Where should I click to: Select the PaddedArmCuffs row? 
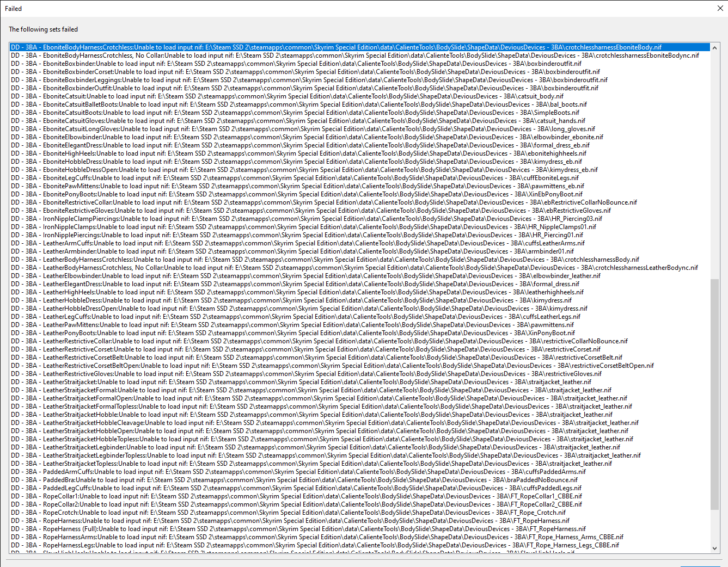point(360,472)
